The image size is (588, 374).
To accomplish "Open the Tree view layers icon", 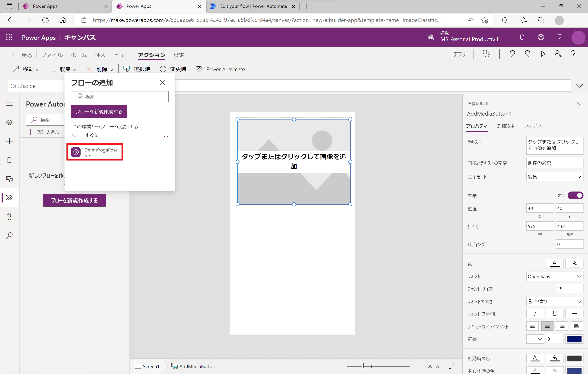I will click(9, 122).
